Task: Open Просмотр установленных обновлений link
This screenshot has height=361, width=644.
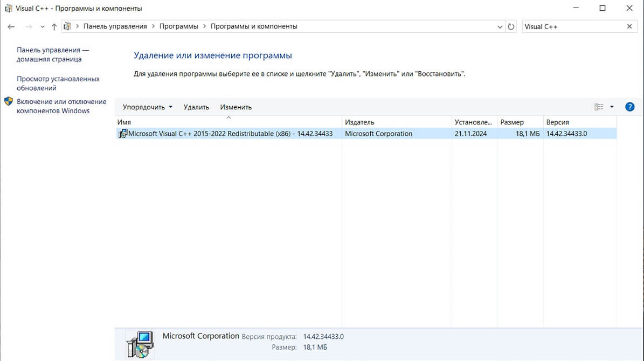Action: 58,84
